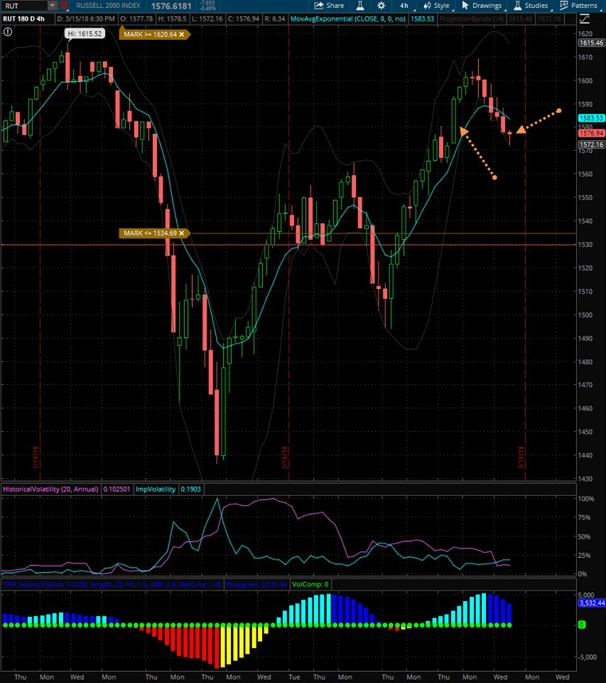
Task: Click the Share button
Action: [329, 6]
